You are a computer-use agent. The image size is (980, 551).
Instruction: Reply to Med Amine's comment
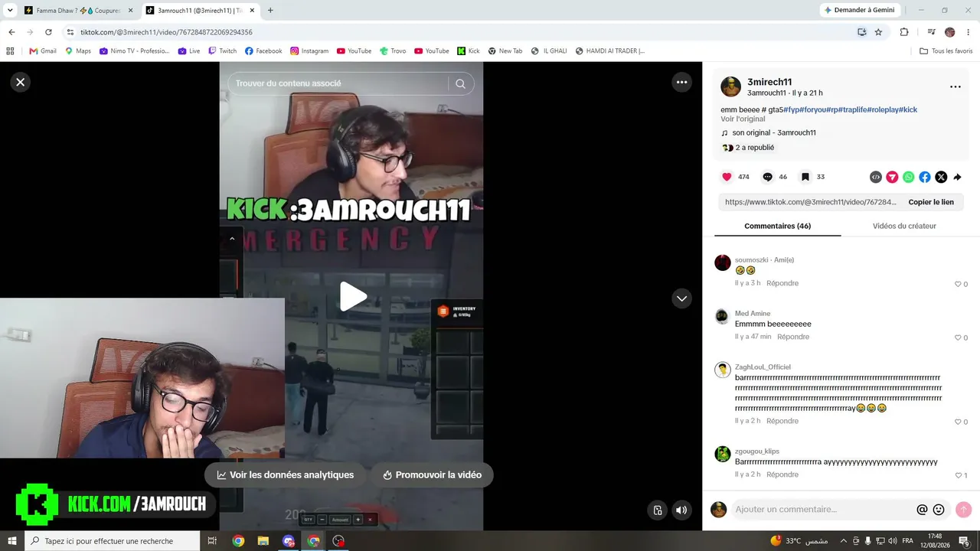coord(793,337)
